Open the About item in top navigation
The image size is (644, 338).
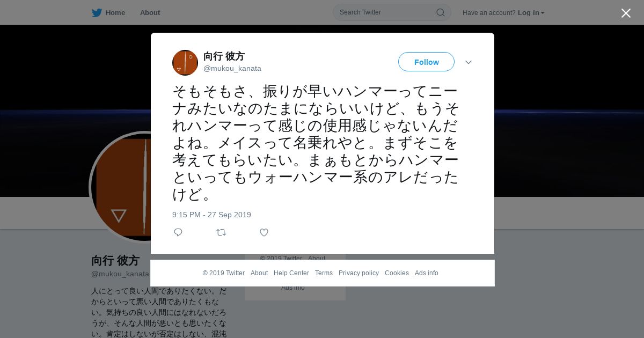pos(150,12)
